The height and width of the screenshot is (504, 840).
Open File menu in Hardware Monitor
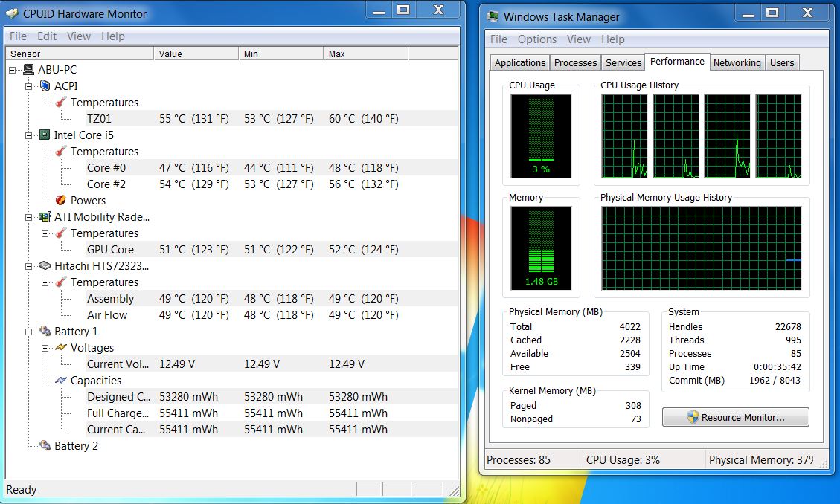coord(18,36)
